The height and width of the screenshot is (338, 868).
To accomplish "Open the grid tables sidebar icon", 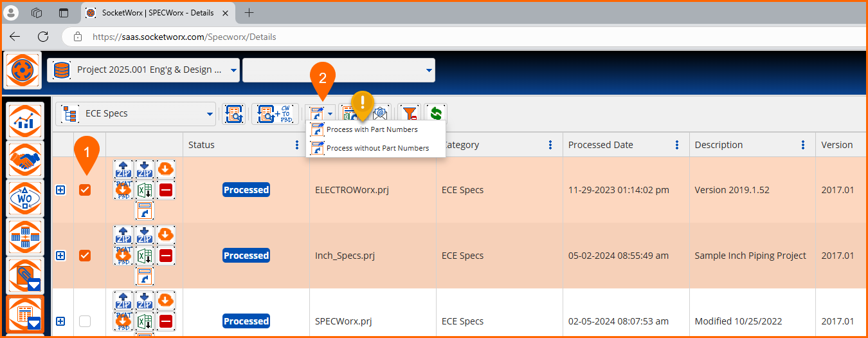I will 25,237.
